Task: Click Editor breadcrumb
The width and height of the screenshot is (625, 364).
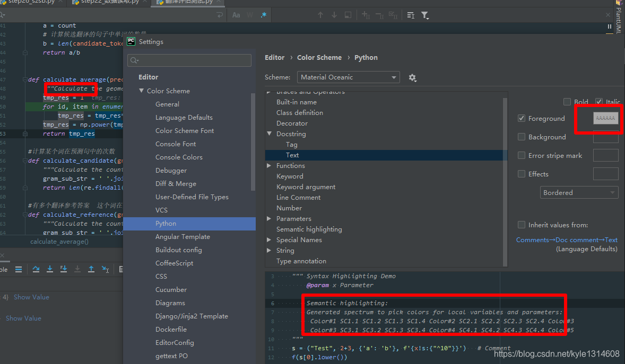Action: click(275, 57)
